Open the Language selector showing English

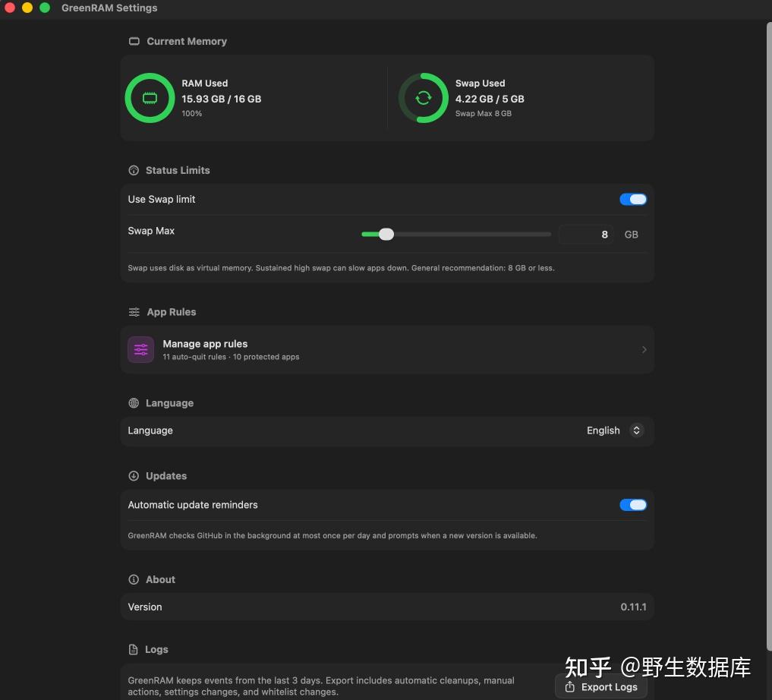pyautogui.click(x=614, y=430)
